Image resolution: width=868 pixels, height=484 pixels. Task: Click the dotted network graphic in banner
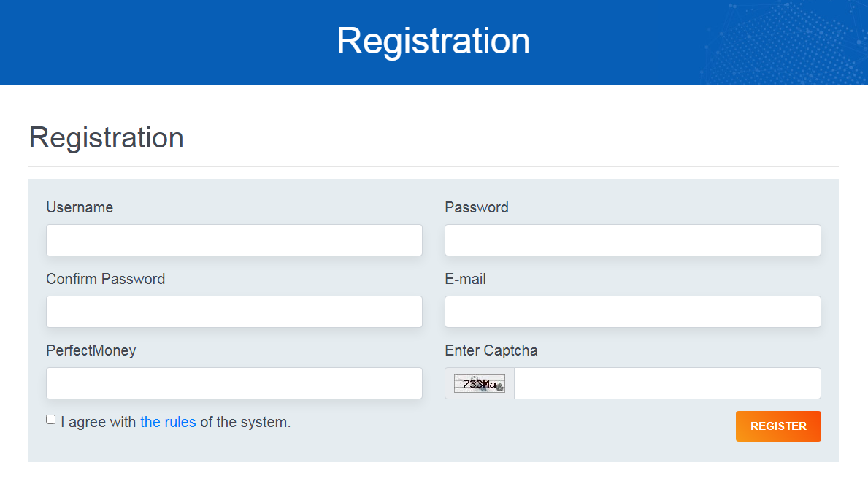pyautogui.click(x=783, y=42)
